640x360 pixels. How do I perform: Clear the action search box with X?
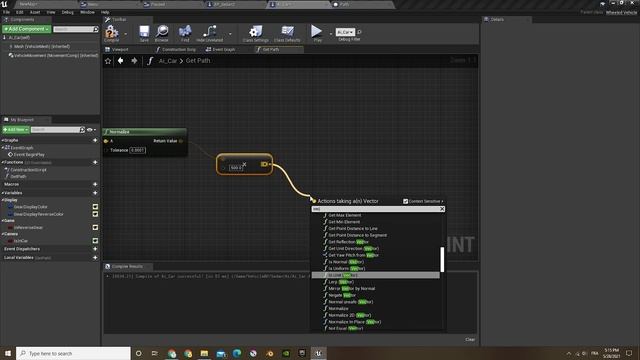tap(442, 209)
